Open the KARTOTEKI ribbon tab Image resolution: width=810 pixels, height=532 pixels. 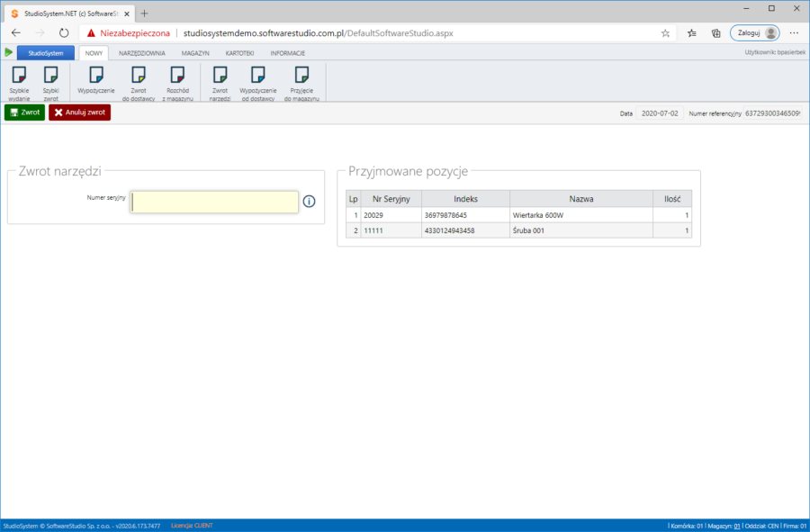239,53
